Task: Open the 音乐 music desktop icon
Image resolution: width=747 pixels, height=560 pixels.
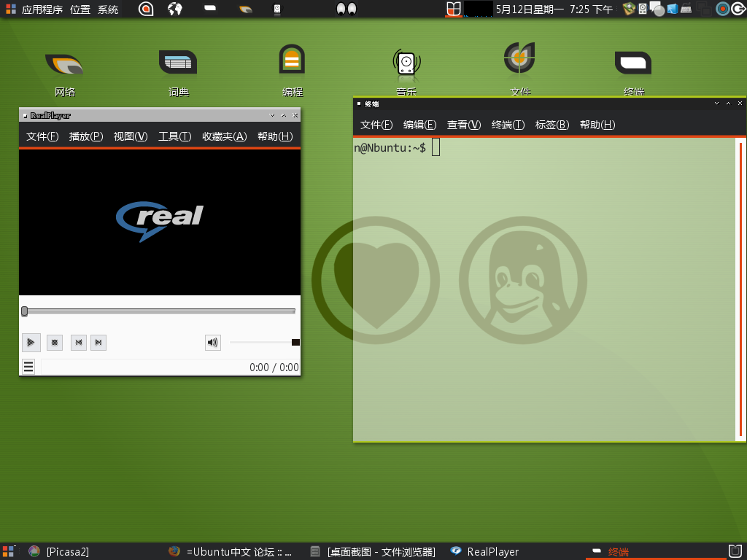Action: tap(406, 63)
